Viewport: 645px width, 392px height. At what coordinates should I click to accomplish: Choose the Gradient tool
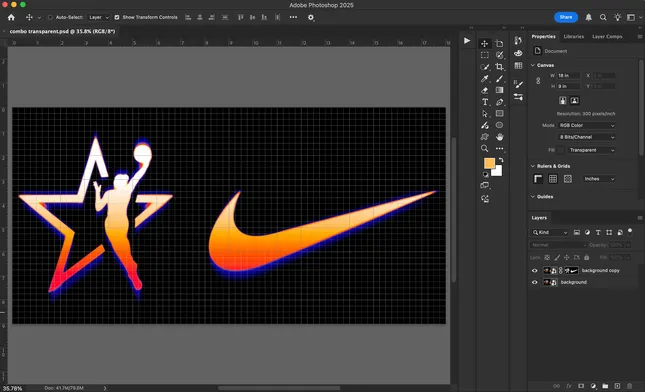499,90
